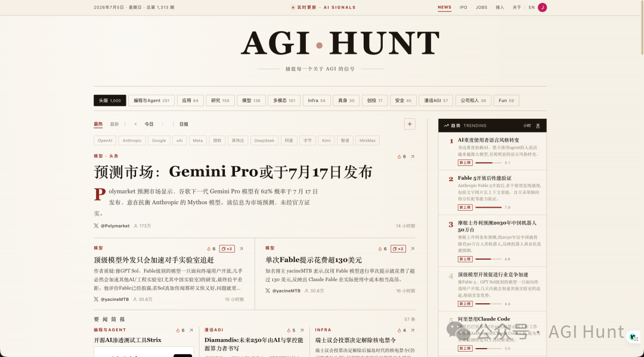Click heat bar 7.9 on Fable 5 trending item

pyautogui.click(x=488, y=207)
